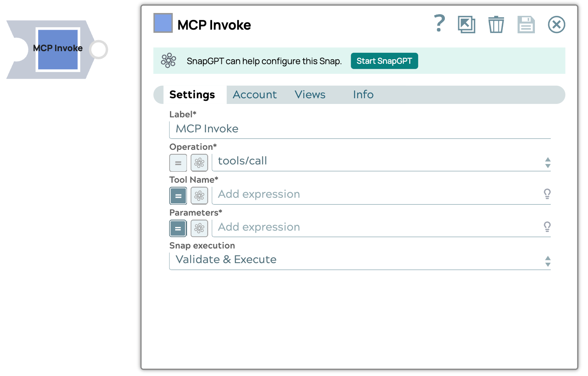588x376 pixels.
Task: Open SnapGPT icon beside Operation field
Action: click(199, 163)
